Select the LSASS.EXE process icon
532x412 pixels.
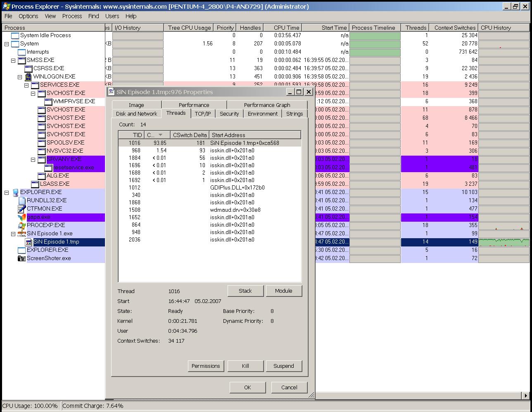pos(35,184)
